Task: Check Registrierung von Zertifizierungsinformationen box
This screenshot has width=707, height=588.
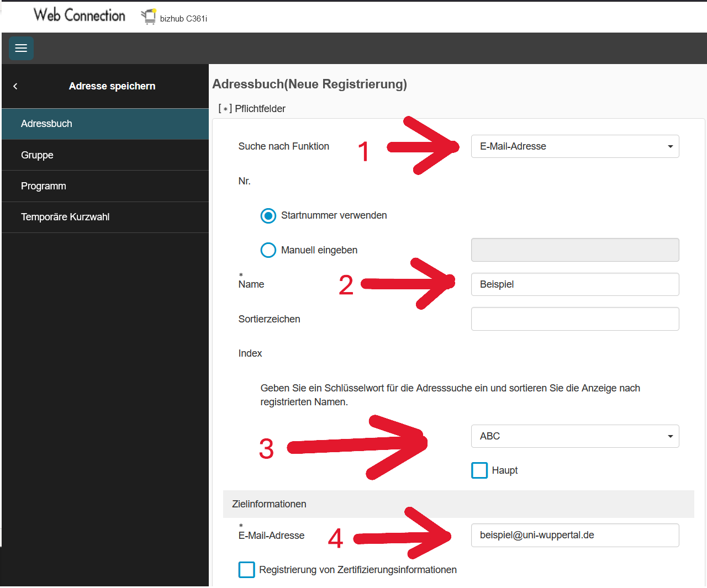Action: click(x=247, y=570)
